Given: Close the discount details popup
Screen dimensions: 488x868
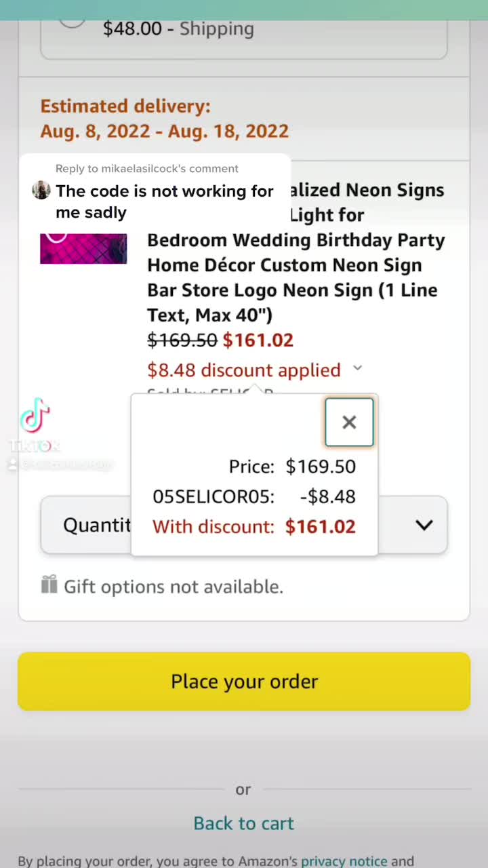Looking at the screenshot, I should click(x=349, y=422).
